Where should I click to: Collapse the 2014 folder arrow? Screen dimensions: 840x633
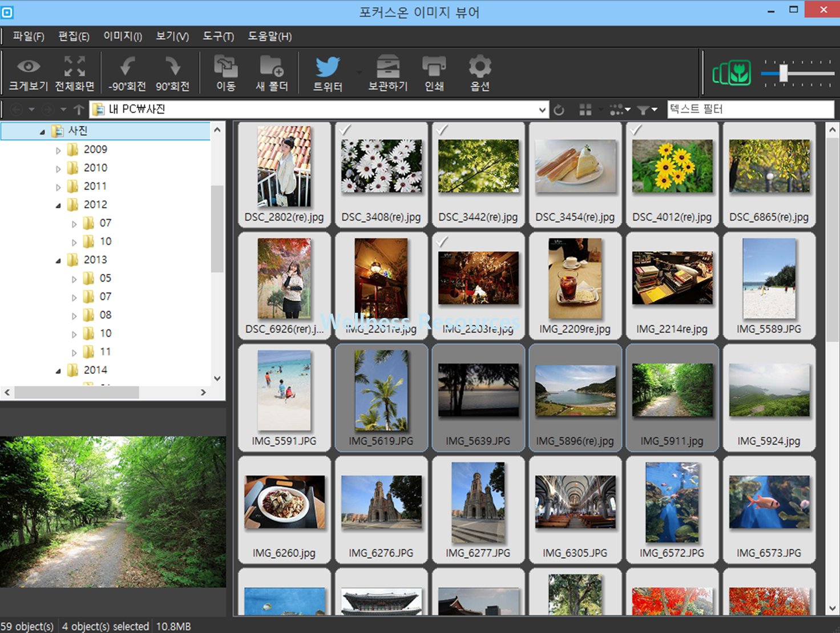[58, 371]
